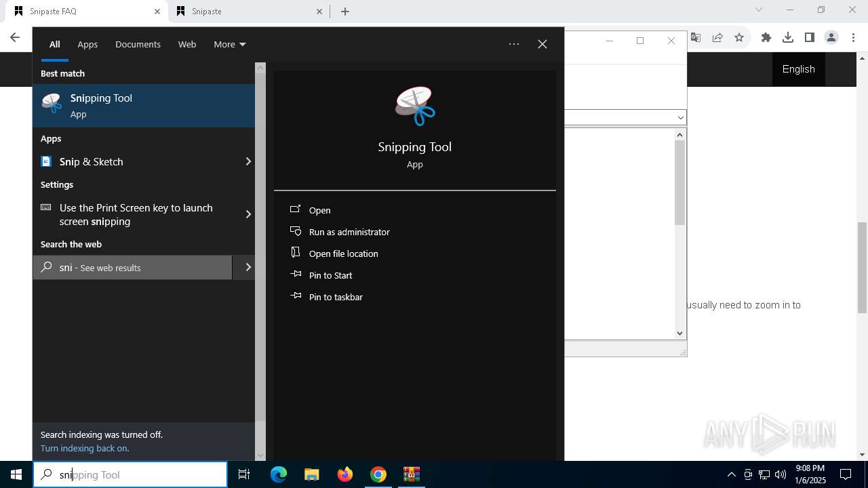This screenshot has height=488, width=868.
Task: Open the search options ellipsis menu
Action: click(514, 44)
